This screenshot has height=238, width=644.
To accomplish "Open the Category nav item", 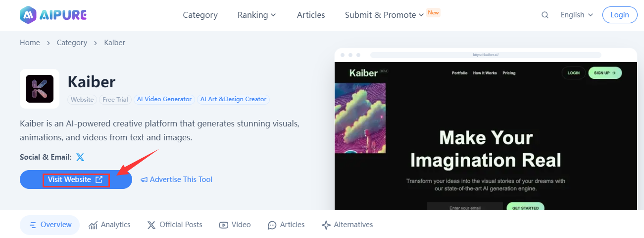I will pos(200,15).
